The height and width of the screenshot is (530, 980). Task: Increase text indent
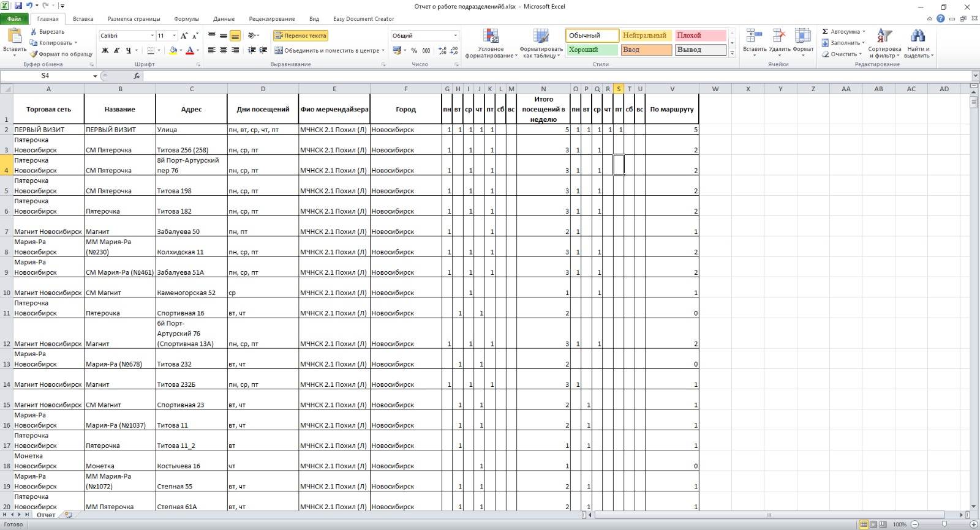coord(263,50)
